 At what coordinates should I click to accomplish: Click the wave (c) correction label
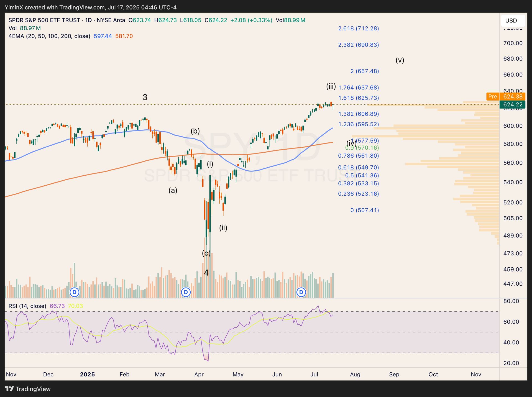(x=206, y=253)
